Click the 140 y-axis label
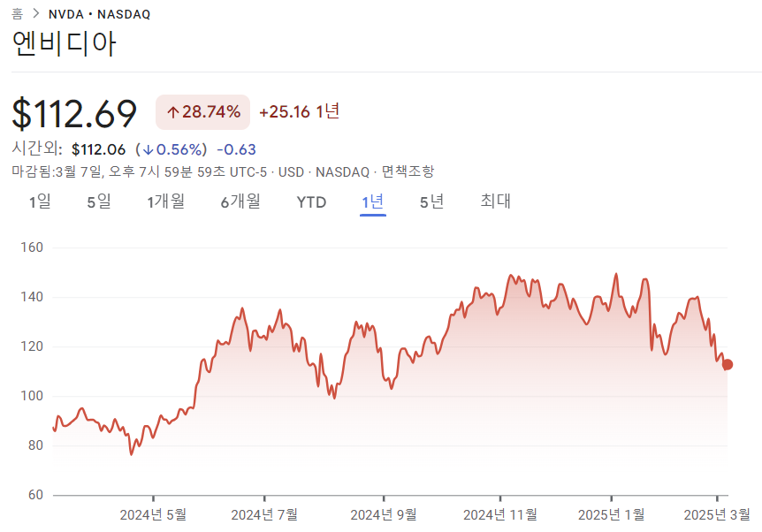The width and height of the screenshot is (762, 532). pos(32,297)
